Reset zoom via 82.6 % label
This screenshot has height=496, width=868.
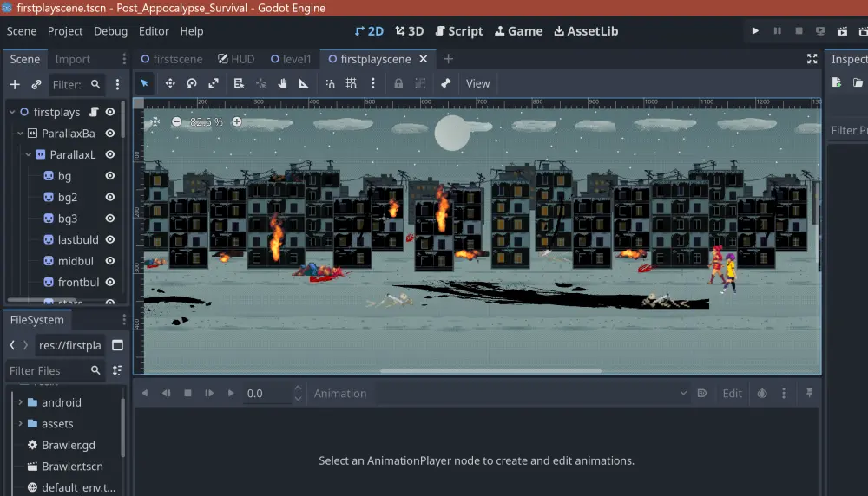pyautogui.click(x=207, y=121)
